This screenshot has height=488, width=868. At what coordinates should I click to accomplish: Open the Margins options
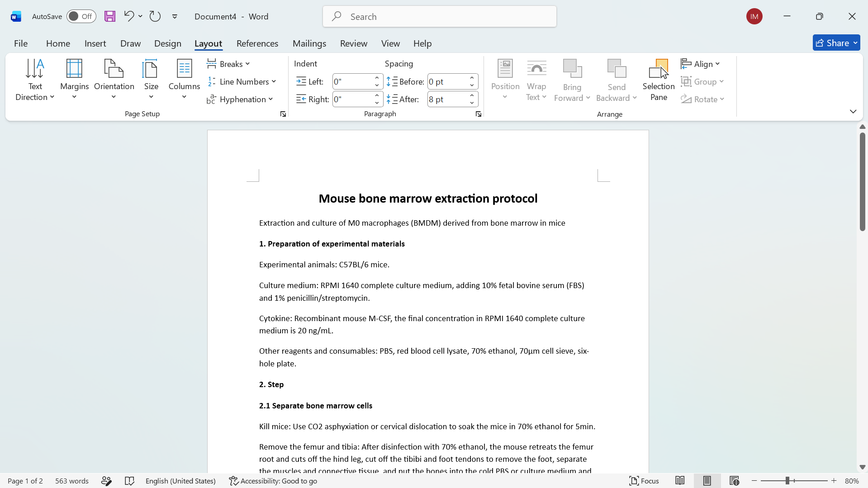[x=74, y=80]
